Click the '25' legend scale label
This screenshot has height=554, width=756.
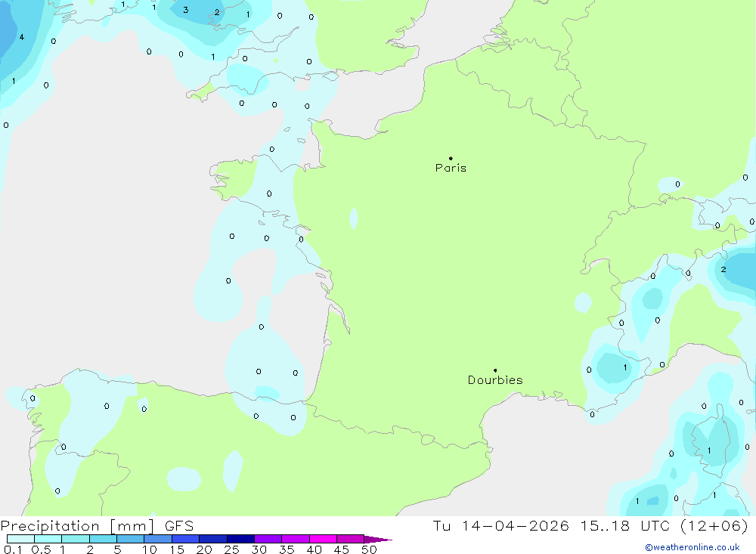232,549
